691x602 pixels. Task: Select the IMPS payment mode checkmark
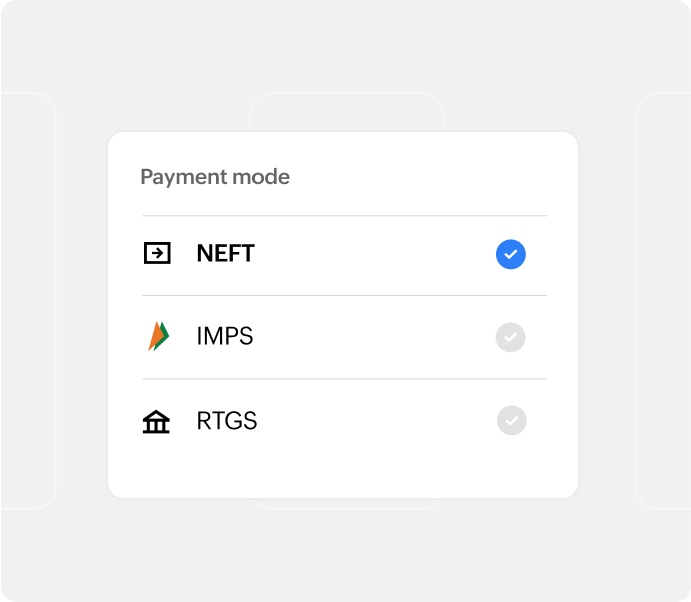pyautogui.click(x=511, y=338)
